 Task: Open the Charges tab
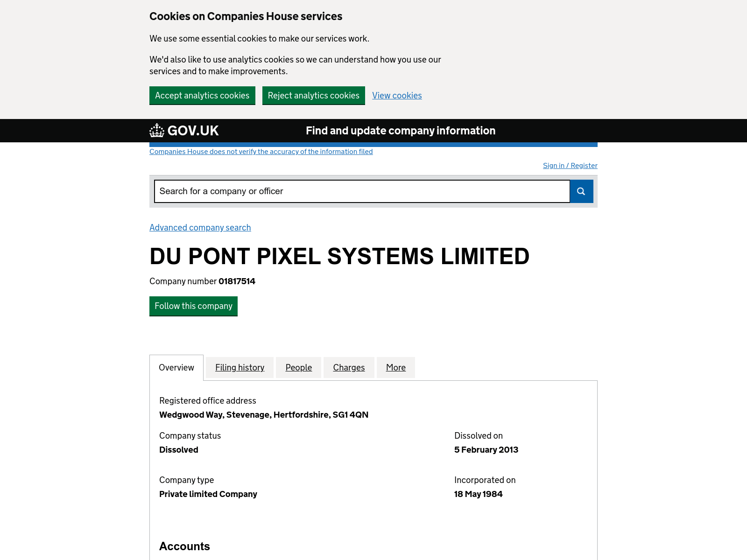click(349, 368)
